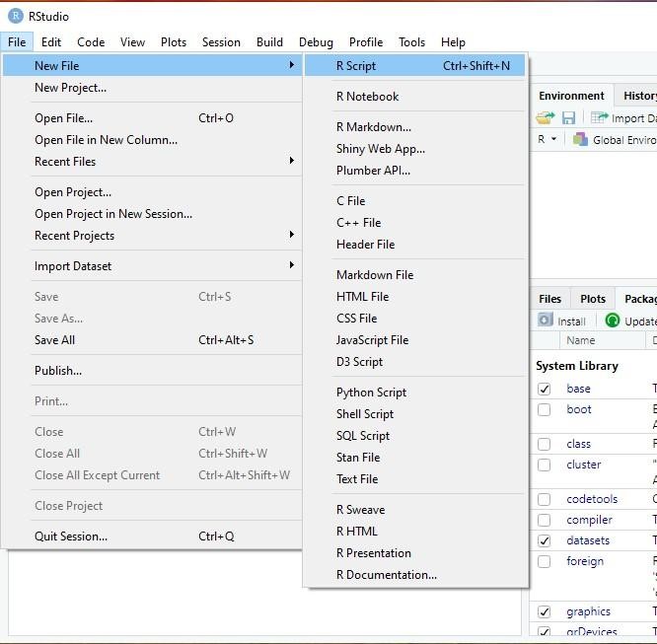This screenshot has height=644, width=657.
Task: Select Save All menu entry
Action: point(153,340)
